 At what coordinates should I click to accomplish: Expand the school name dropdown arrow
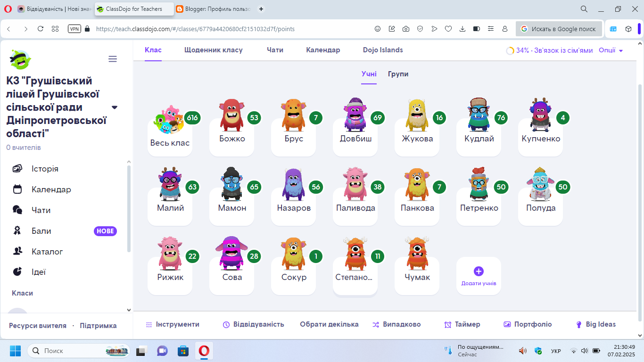point(114,107)
